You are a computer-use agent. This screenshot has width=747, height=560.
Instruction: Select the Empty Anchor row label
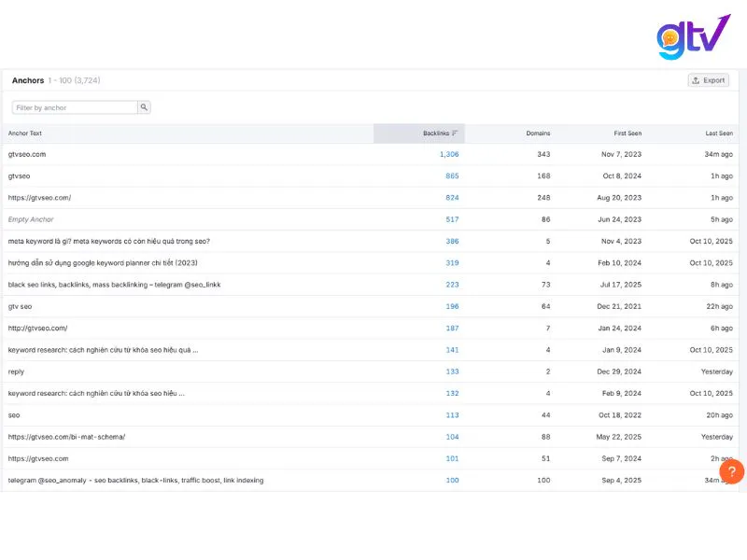[31, 219]
